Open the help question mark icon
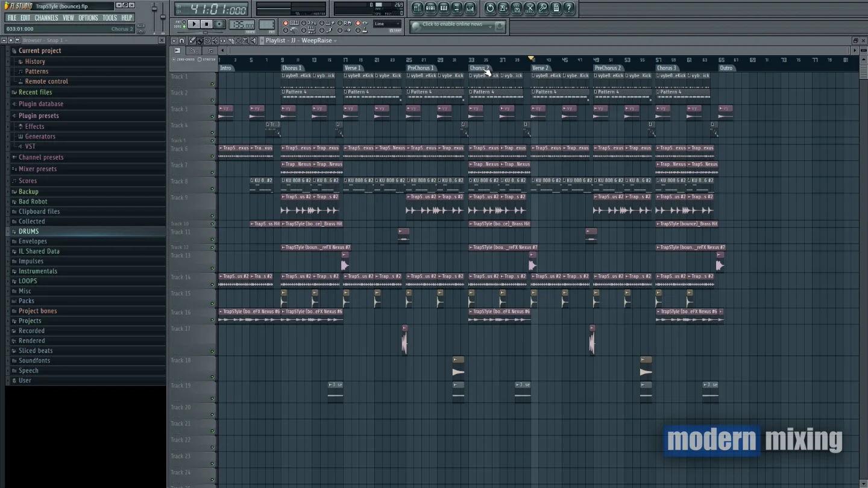Screen dimensions: 868x488 click(x=568, y=8)
